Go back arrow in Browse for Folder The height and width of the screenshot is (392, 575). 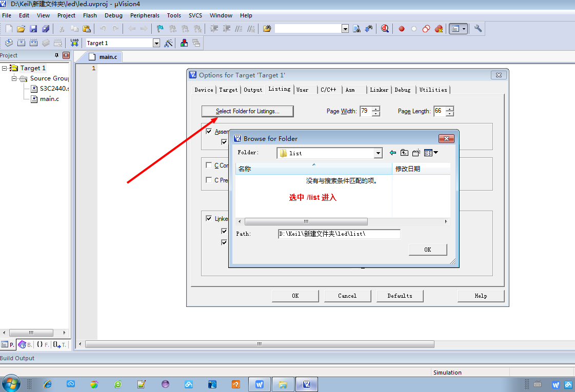point(393,153)
